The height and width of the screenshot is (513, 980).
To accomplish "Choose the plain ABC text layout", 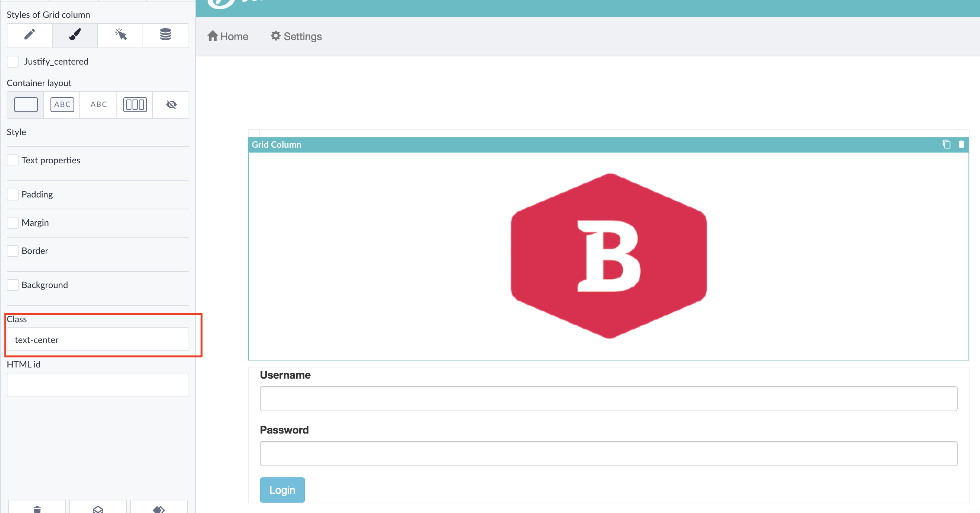I will (98, 105).
